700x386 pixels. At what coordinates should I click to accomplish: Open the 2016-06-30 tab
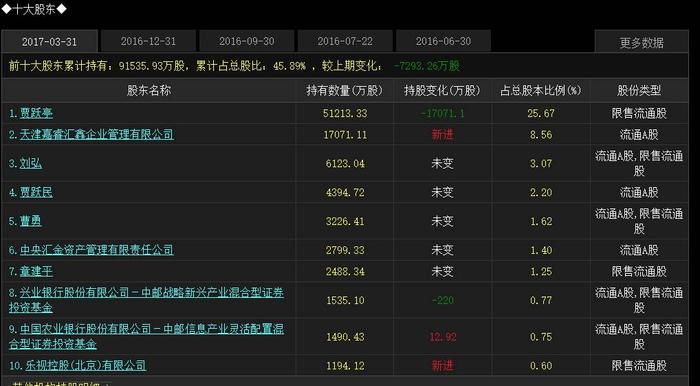(x=443, y=42)
